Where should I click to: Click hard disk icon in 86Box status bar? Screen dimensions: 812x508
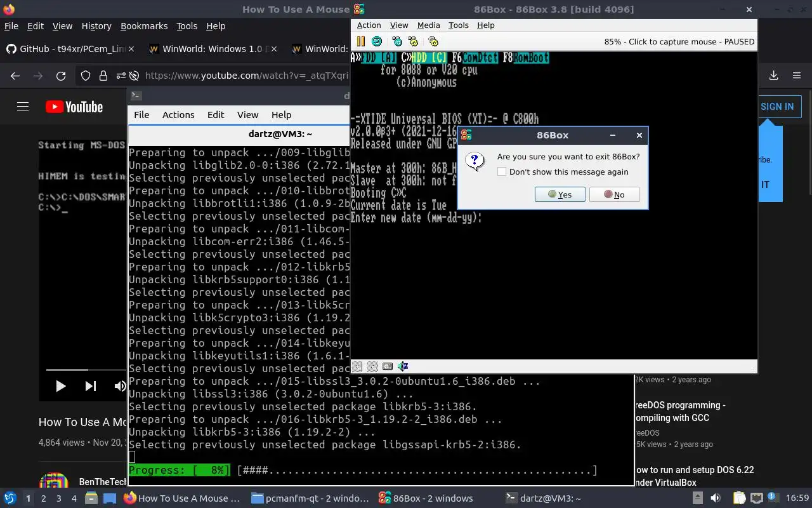tap(388, 366)
